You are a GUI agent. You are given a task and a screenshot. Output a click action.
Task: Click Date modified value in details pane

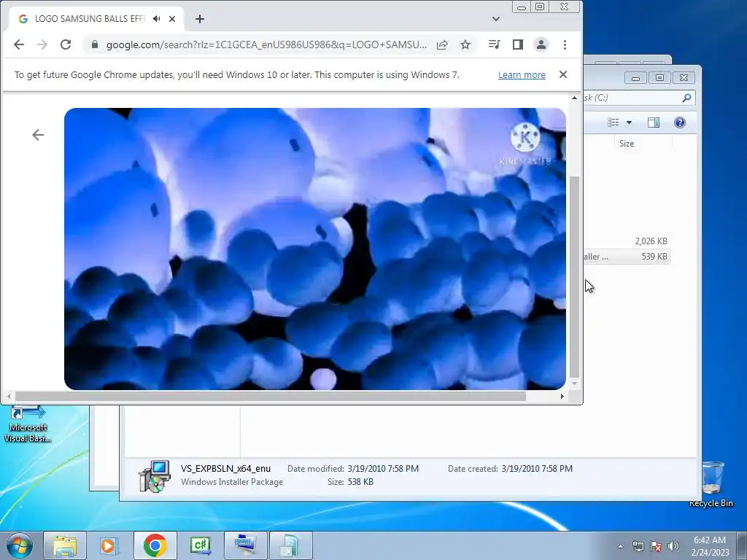point(383,469)
